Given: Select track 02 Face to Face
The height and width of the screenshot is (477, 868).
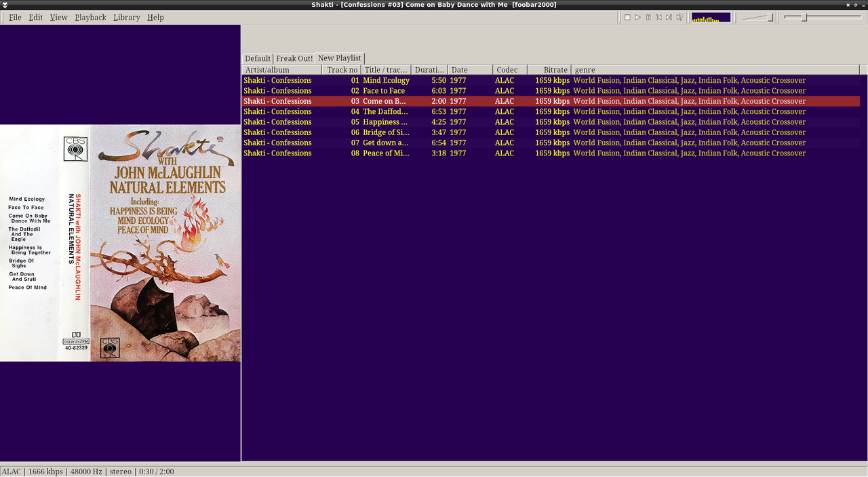Looking at the screenshot, I should pyautogui.click(x=551, y=91).
